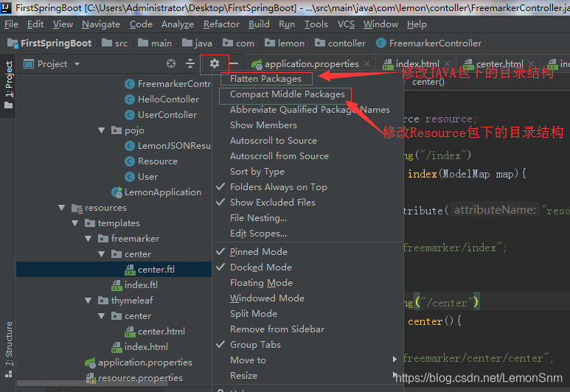Image resolution: width=570 pixels, height=392 pixels.
Task: Collapse the pojo package node
Action: (x=102, y=130)
